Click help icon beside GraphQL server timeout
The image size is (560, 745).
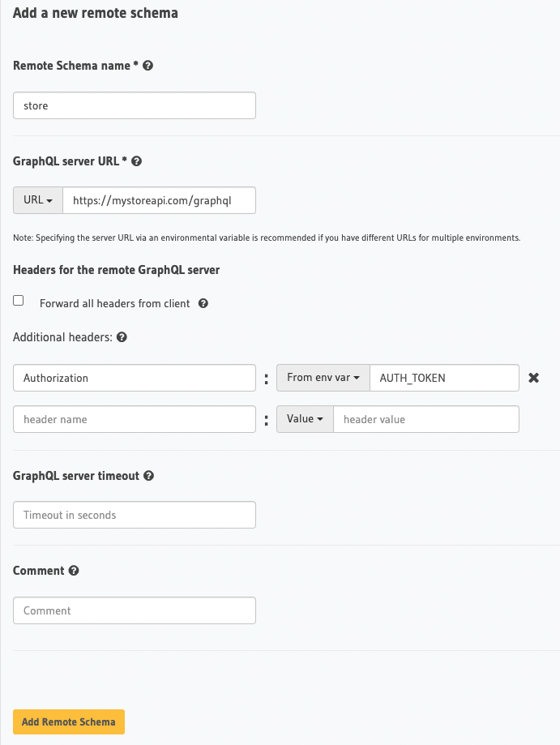pos(148,476)
